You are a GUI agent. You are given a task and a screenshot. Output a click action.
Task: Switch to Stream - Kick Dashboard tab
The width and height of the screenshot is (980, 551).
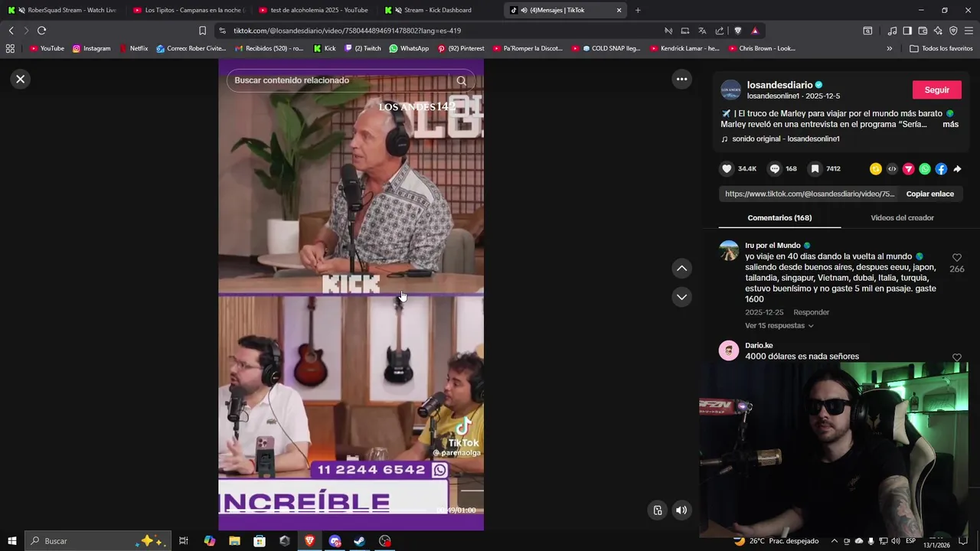pos(439,10)
